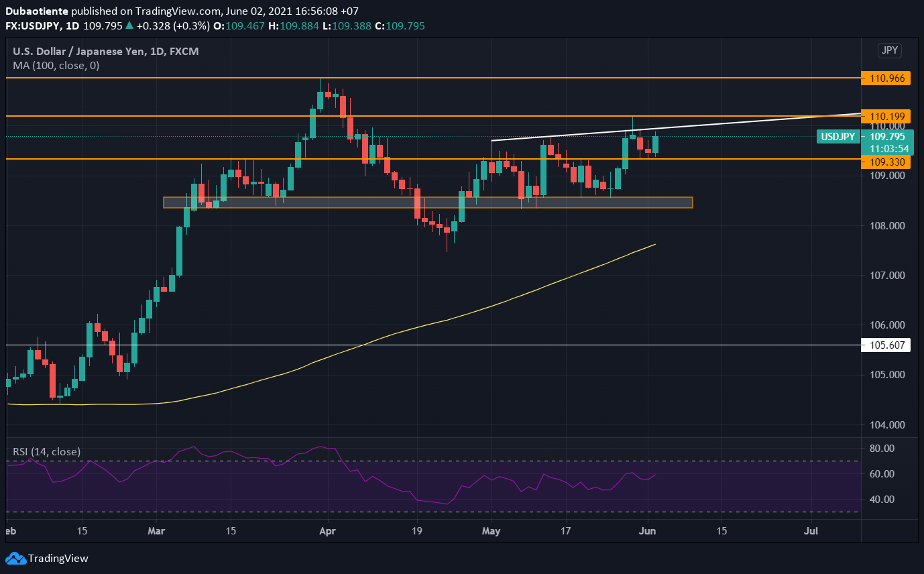Select the MA (100, close, 0) indicator label

pos(56,66)
